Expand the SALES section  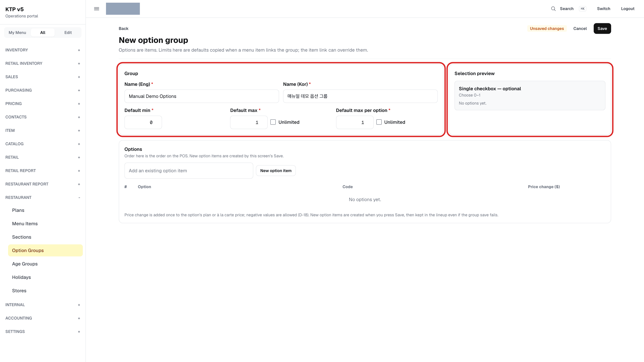tap(43, 77)
